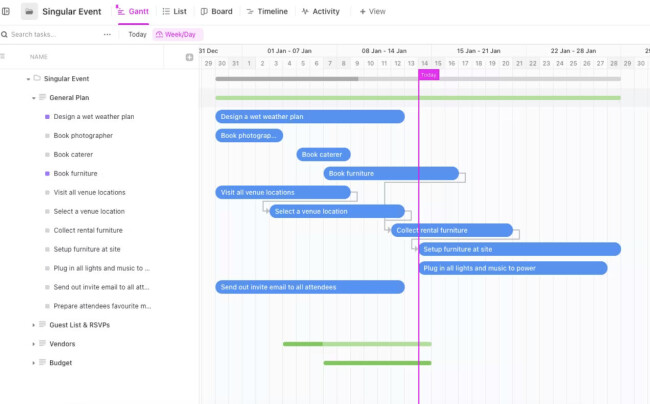
Task: Open the Timeline view tab
Action: 267,12
